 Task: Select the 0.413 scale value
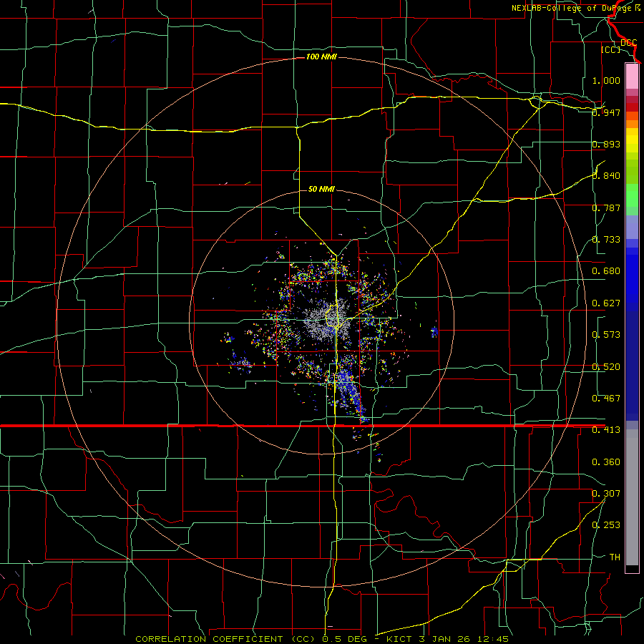pos(606,430)
